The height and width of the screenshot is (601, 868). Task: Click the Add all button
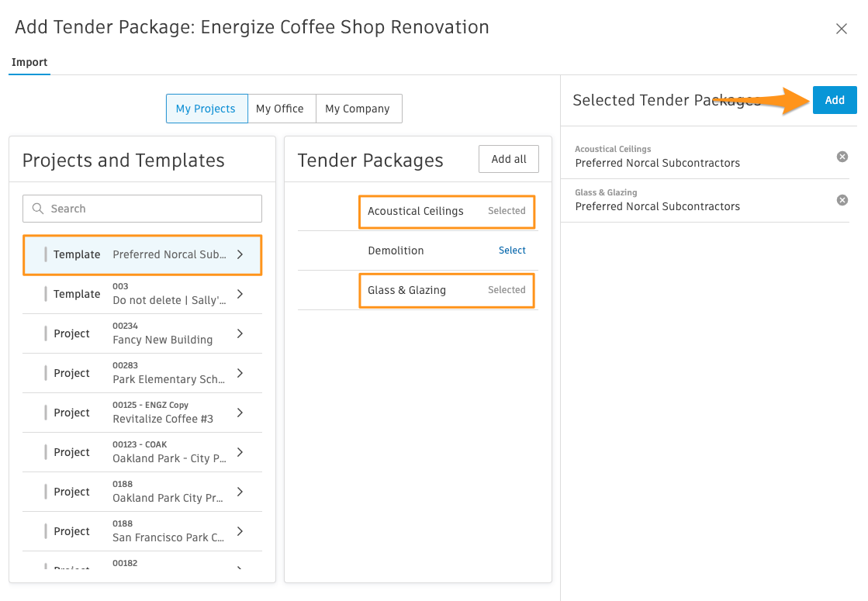tap(508, 158)
